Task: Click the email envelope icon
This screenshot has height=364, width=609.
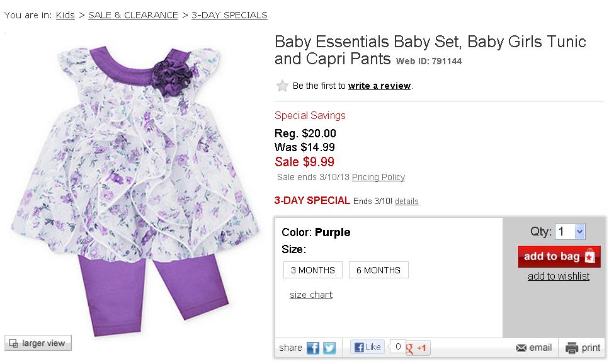Action: point(521,348)
